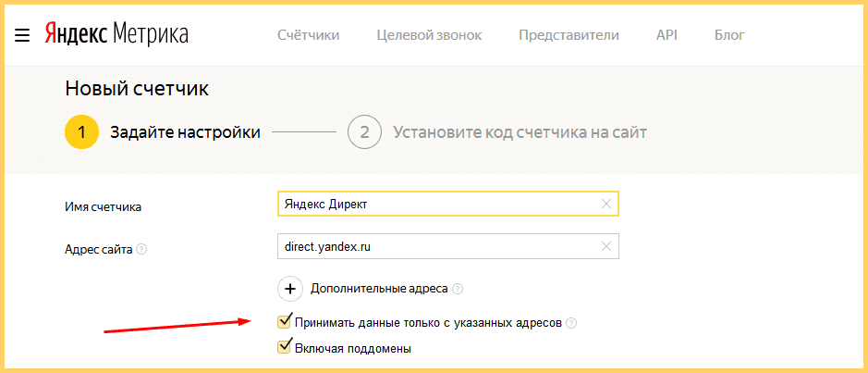Clear the Имя счетчика field with X

click(x=606, y=204)
